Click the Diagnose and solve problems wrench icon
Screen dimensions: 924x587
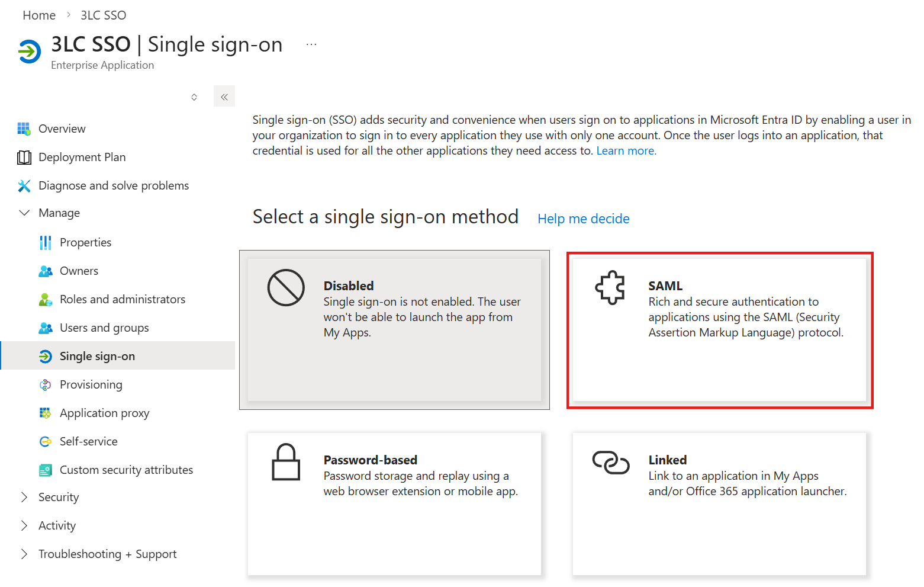click(24, 185)
